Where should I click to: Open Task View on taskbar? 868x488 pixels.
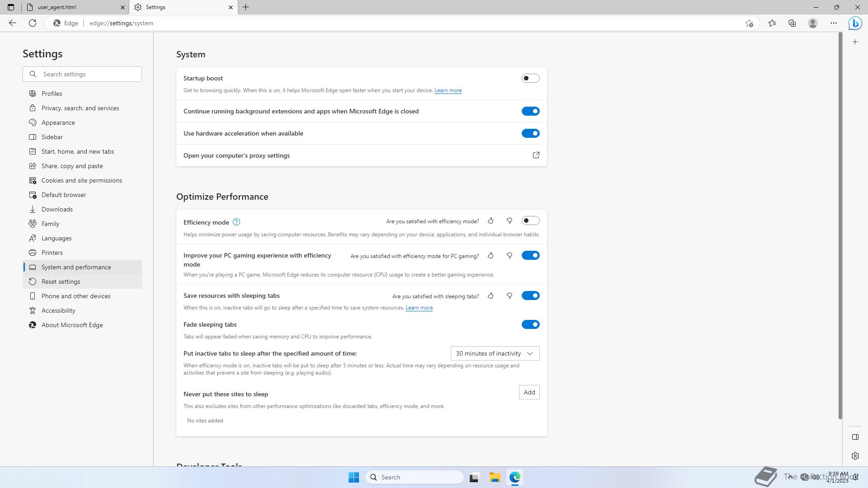tap(474, 477)
